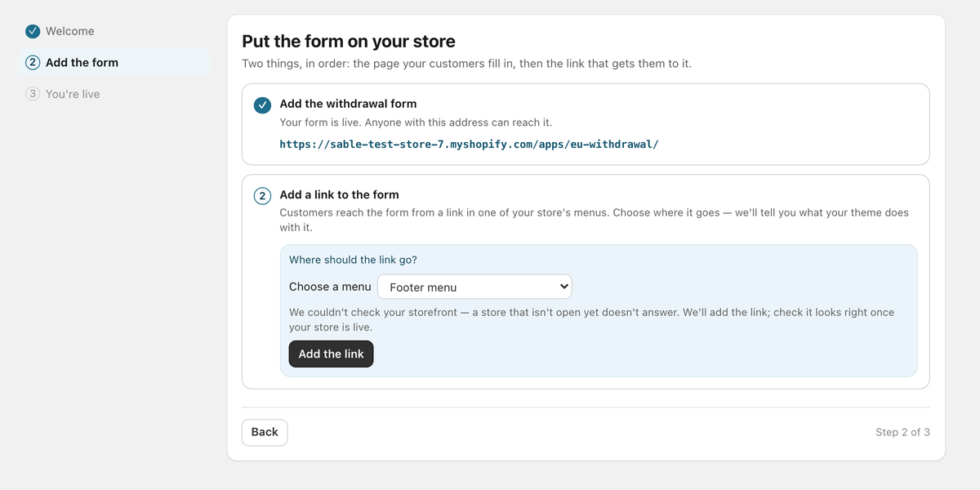Click the Where should the link go? label
The image size is (980, 490).
[353, 260]
